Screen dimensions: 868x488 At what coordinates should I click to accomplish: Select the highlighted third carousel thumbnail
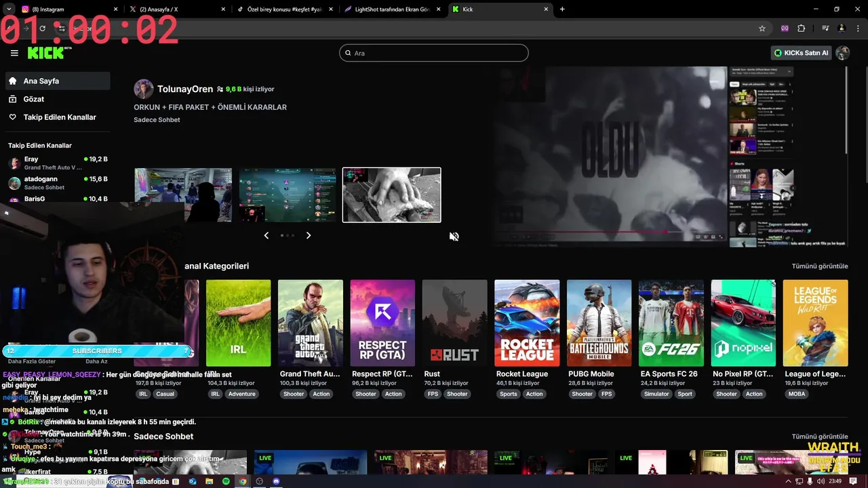pos(392,195)
